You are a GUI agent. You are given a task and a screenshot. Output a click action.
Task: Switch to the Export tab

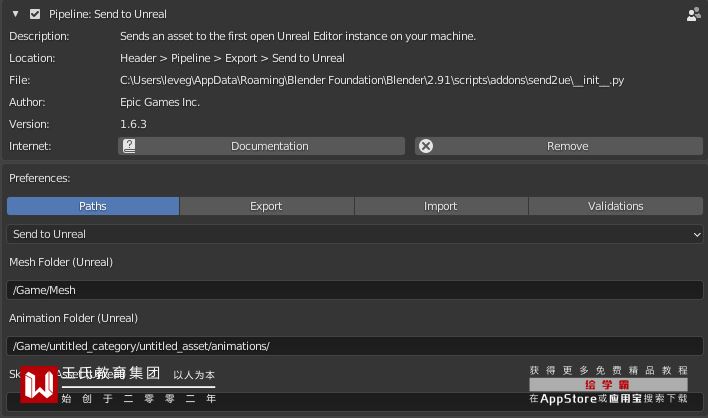(x=267, y=206)
